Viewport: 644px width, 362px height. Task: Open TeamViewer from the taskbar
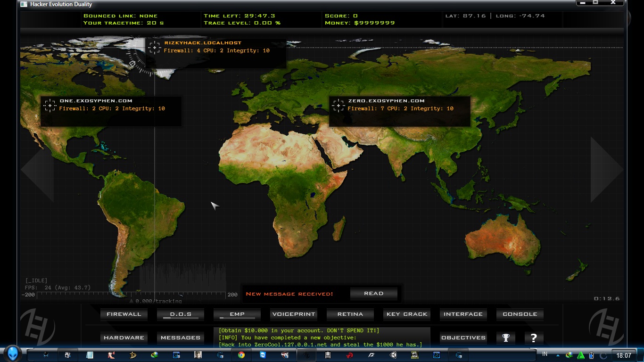pyautogui.click(x=263, y=354)
